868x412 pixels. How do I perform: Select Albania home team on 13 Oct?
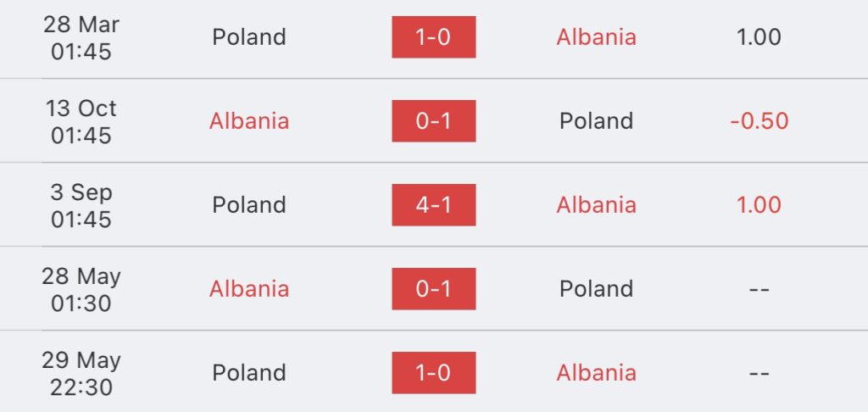[x=249, y=120]
